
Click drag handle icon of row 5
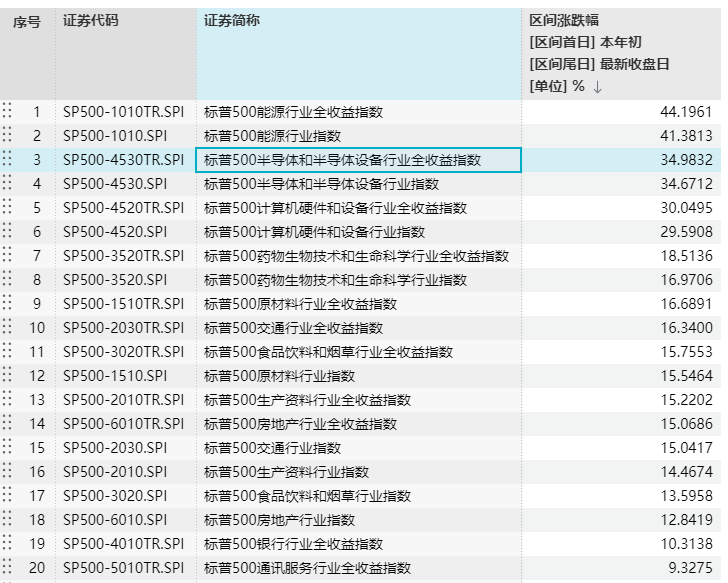(x=7, y=207)
